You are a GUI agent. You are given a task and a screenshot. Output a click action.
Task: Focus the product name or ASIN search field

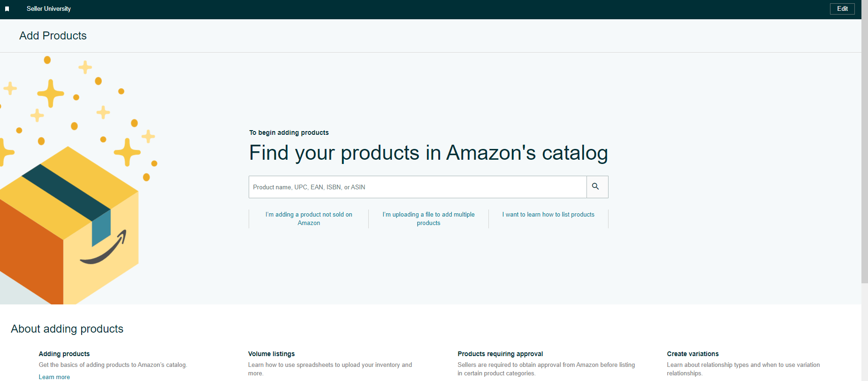tap(418, 187)
